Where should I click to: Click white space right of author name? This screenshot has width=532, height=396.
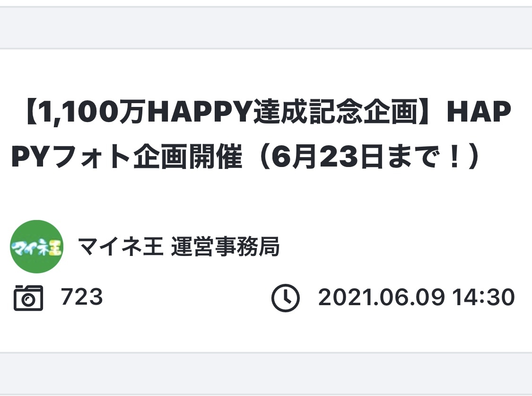pos(404,246)
